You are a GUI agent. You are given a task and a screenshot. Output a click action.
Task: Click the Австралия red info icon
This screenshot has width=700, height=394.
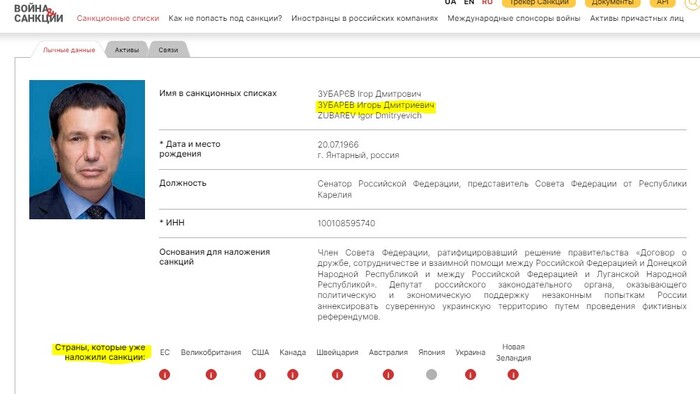388,374
